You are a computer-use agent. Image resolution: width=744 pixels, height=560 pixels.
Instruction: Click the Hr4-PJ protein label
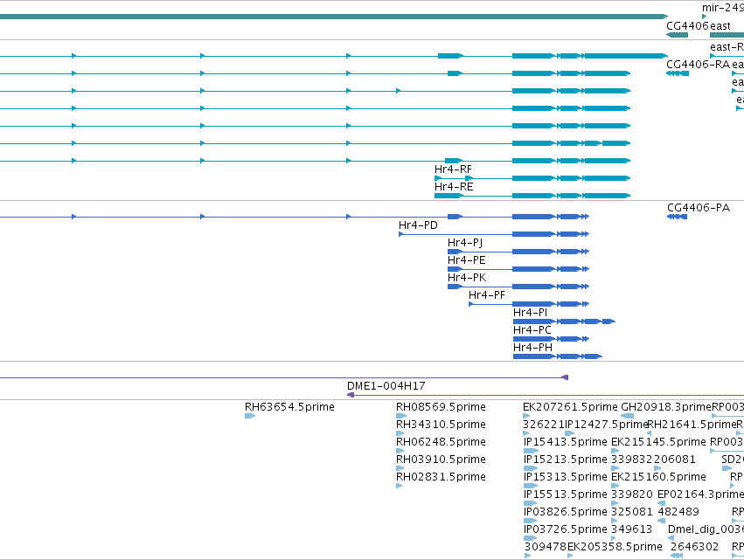(465, 243)
